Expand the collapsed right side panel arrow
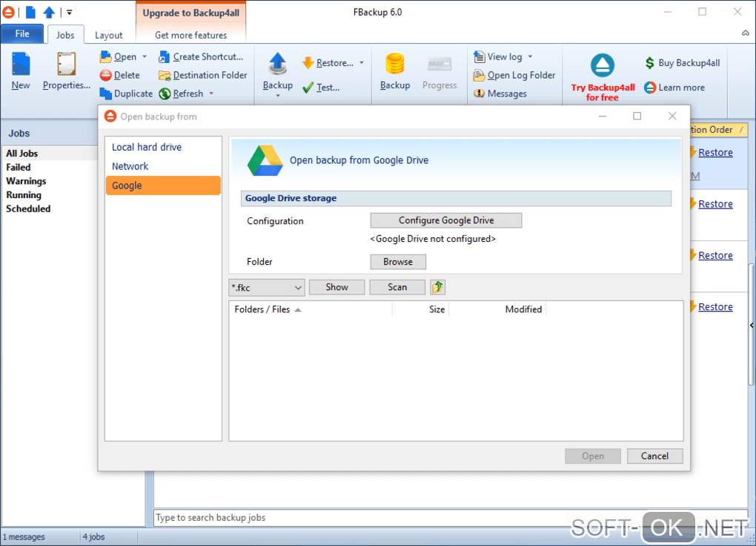The height and width of the screenshot is (546, 756). click(752, 326)
